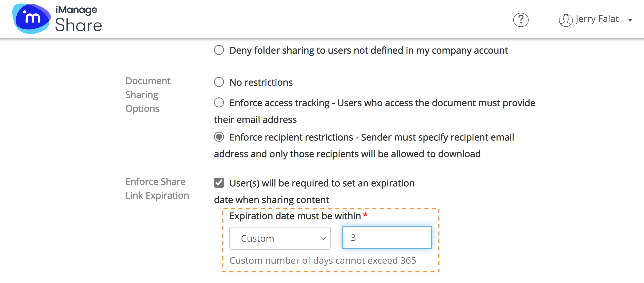Click "User(s) will be required" checkbox label text
644x283 pixels.
[x=322, y=183]
